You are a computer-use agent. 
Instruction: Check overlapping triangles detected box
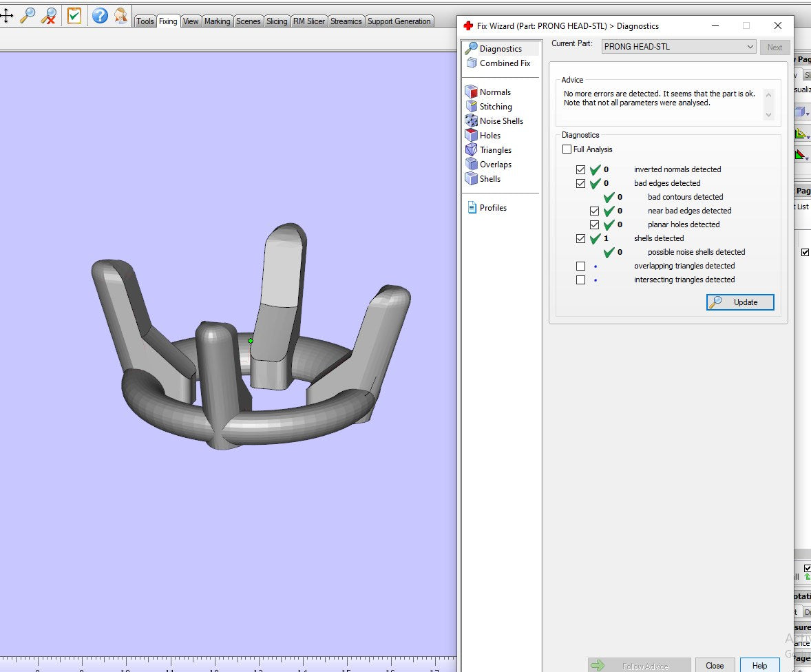(580, 266)
